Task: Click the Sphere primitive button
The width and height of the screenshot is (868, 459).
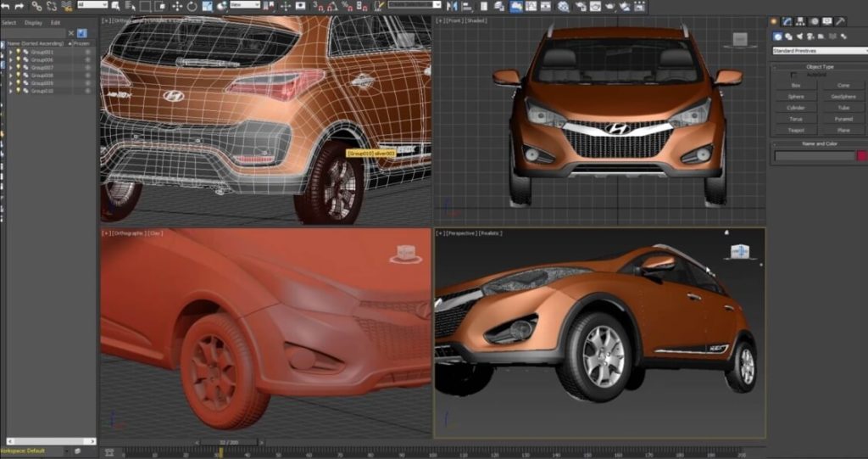Action: pyautogui.click(x=796, y=97)
